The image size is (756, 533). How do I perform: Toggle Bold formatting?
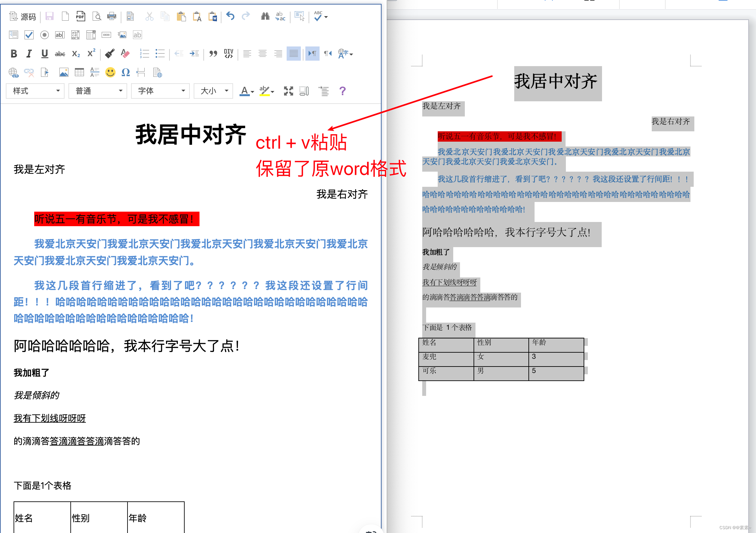[x=14, y=54]
